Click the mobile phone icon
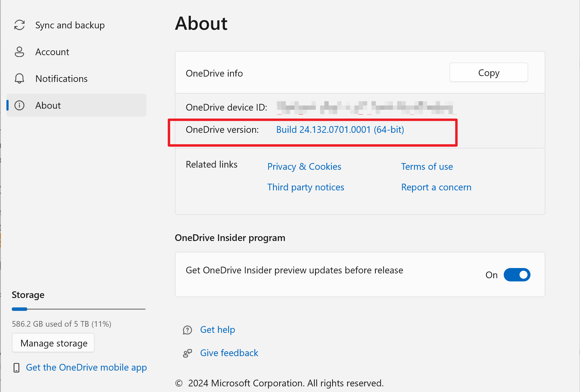 pos(17,368)
